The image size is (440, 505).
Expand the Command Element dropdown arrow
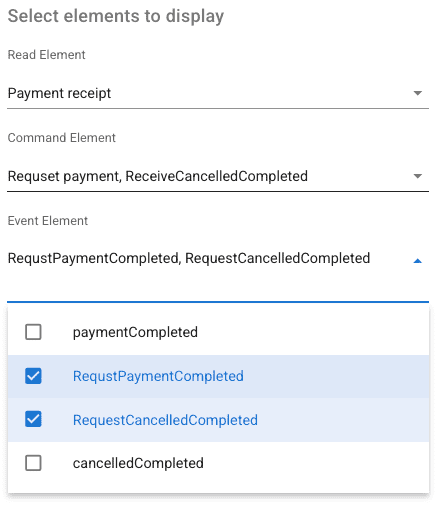[417, 176]
